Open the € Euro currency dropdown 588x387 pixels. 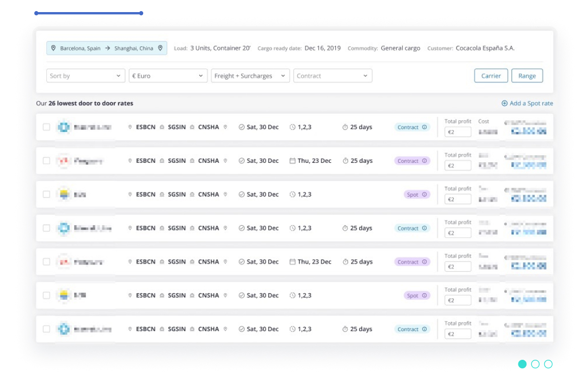tap(169, 76)
